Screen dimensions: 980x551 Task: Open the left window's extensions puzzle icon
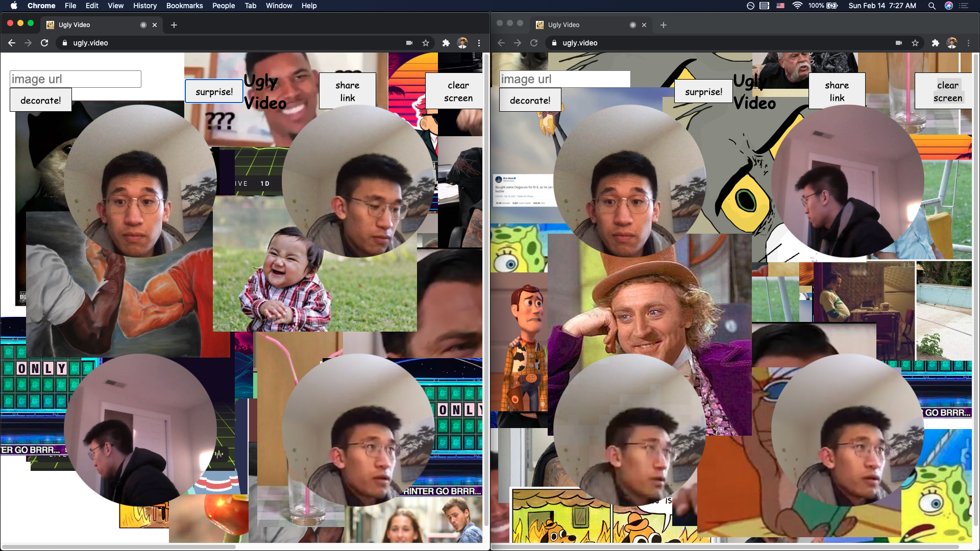(x=446, y=43)
